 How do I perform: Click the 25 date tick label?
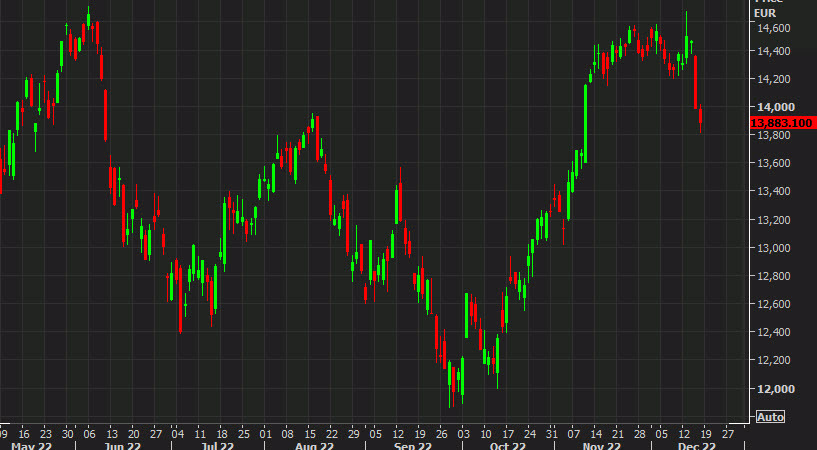click(244, 434)
